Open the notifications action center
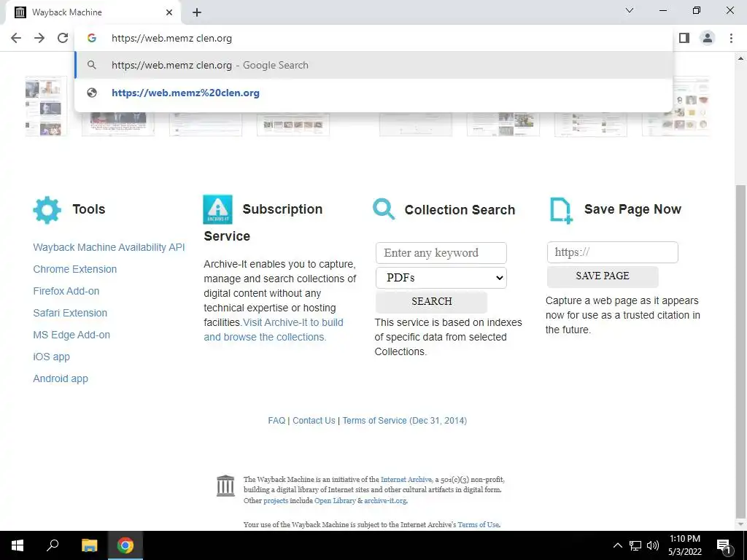Screen dimensions: 747x560 coord(724,545)
